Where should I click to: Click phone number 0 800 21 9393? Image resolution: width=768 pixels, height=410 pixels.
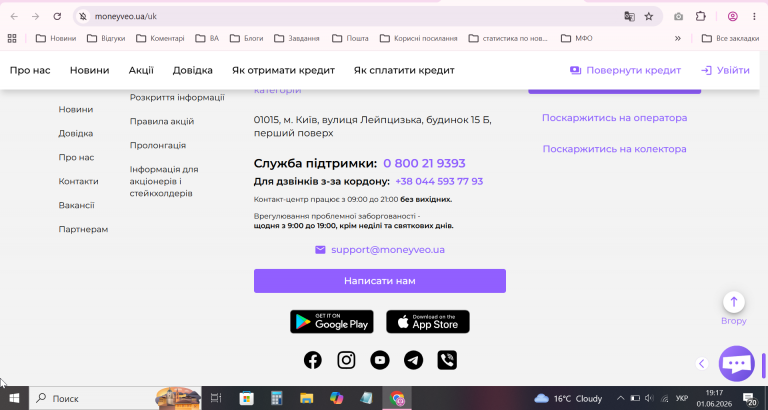coord(424,163)
